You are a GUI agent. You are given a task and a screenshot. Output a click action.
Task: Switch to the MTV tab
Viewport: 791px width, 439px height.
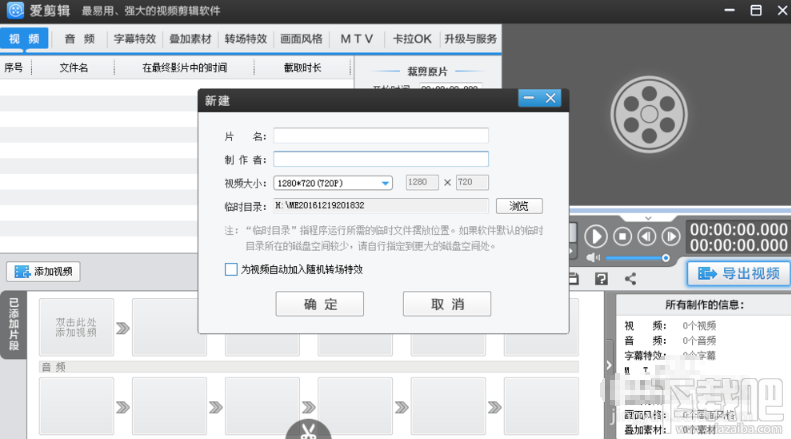[x=357, y=39]
